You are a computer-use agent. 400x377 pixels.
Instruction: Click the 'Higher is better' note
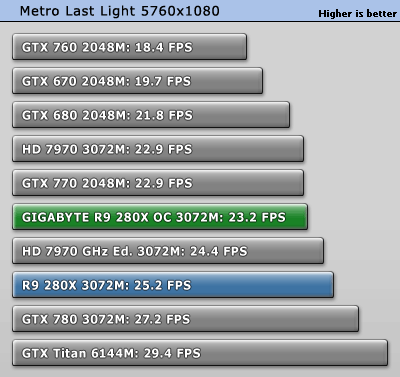(x=357, y=14)
